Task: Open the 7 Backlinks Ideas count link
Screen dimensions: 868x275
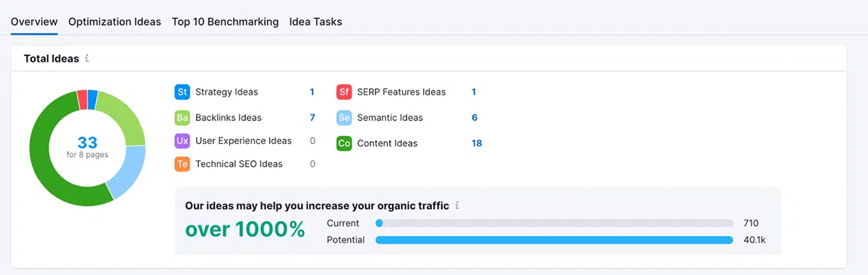Action: (312, 117)
